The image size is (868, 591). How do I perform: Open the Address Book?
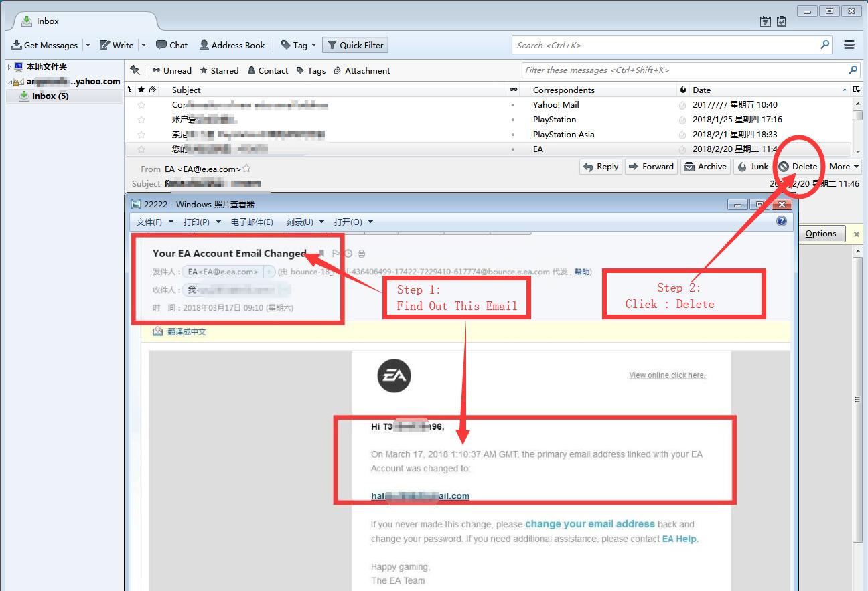[232, 45]
